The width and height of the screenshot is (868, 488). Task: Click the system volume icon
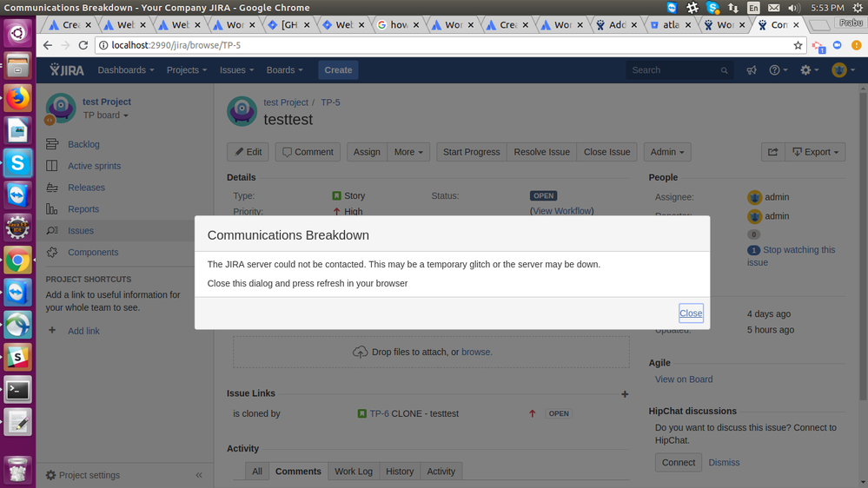point(794,8)
